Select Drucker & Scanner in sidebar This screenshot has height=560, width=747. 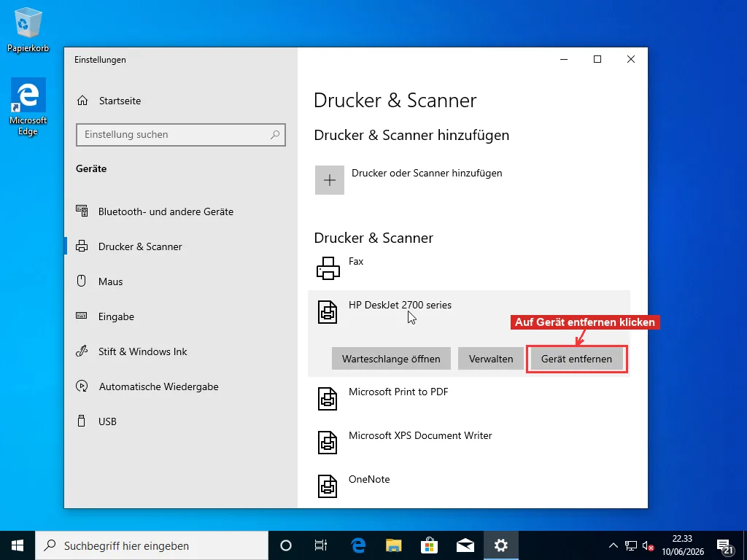coord(140,246)
